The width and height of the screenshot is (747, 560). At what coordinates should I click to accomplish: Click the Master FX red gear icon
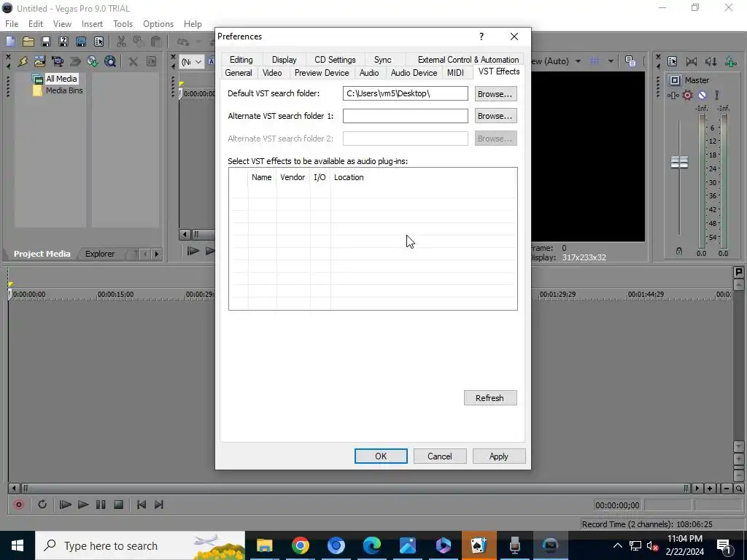click(x=687, y=96)
